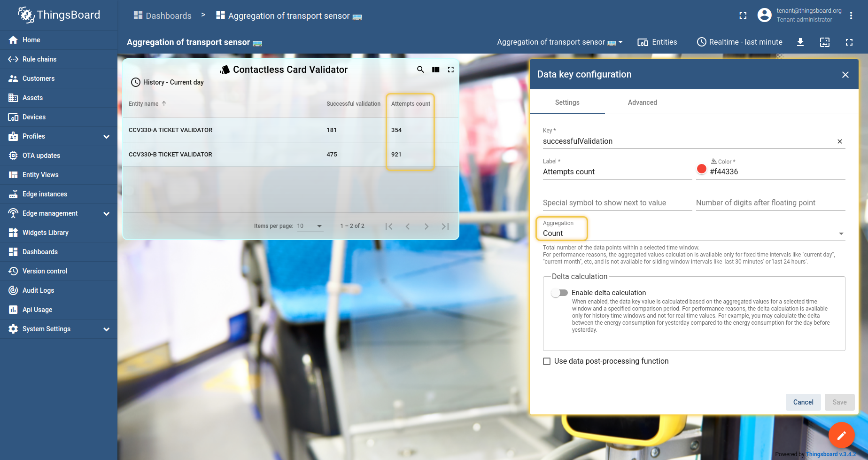Screen dimensions: 868x460
Task: Select CCV330-B TICKET VALIDATOR row
Action: coord(291,155)
